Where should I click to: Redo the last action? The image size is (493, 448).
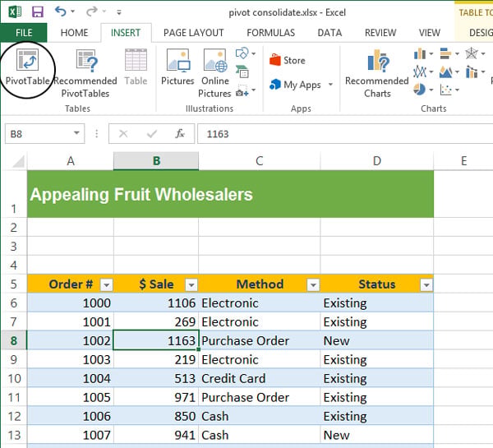tap(92, 12)
